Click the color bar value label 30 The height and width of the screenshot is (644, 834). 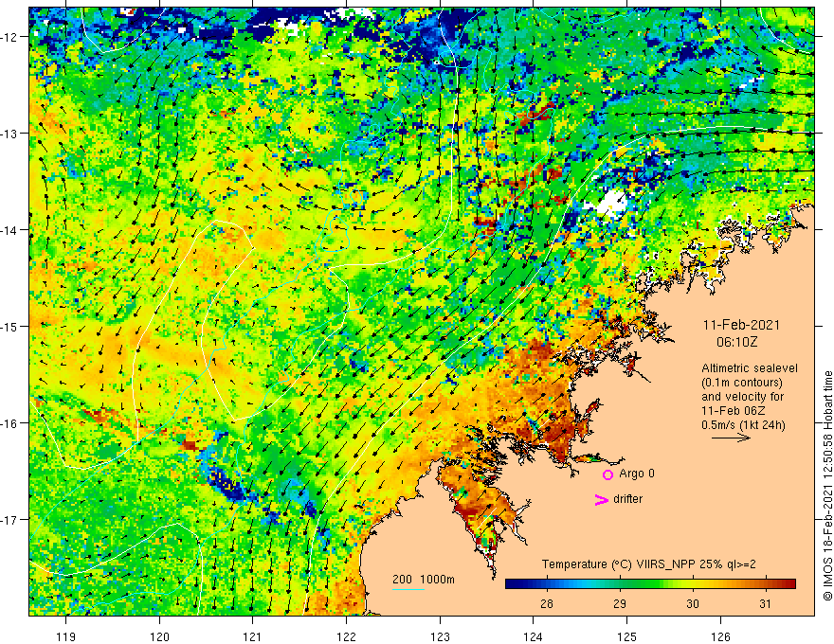692,604
